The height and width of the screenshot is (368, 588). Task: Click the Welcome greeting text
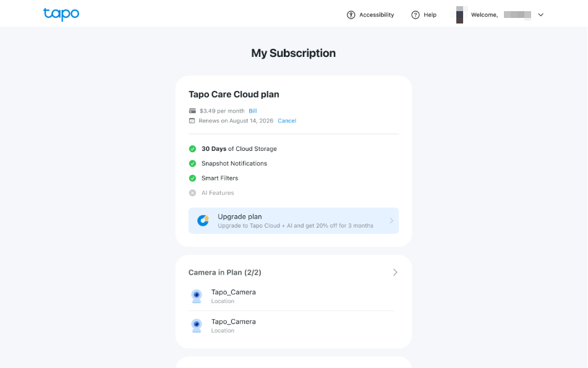click(x=484, y=15)
